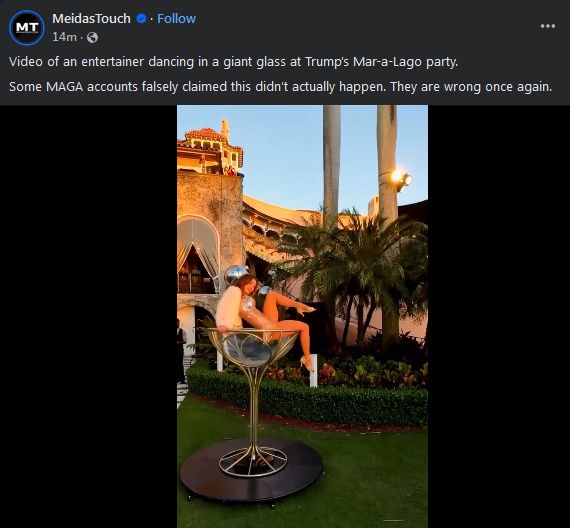
Task: Click the blue verified badge
Action: [x=141, y=18]
